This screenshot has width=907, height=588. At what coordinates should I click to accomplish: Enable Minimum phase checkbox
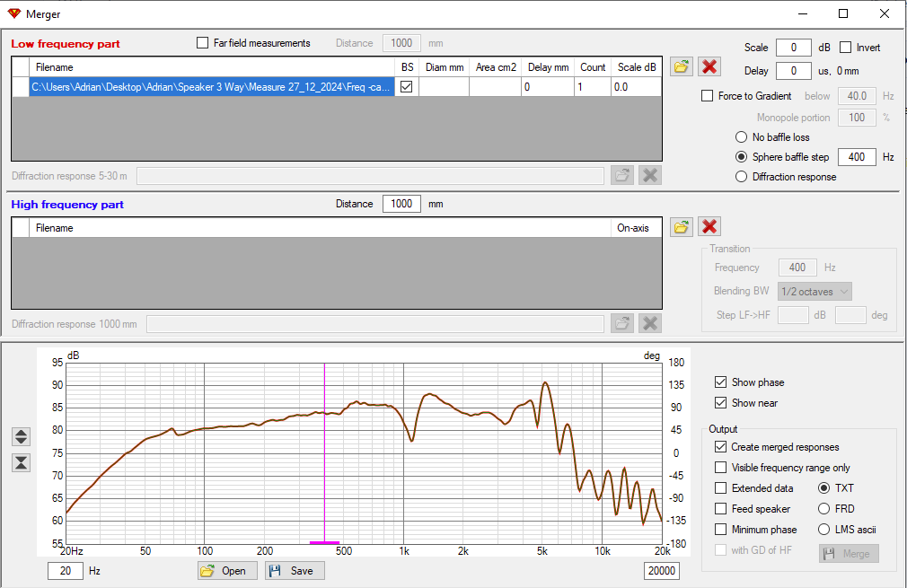[x=721, y=529]
